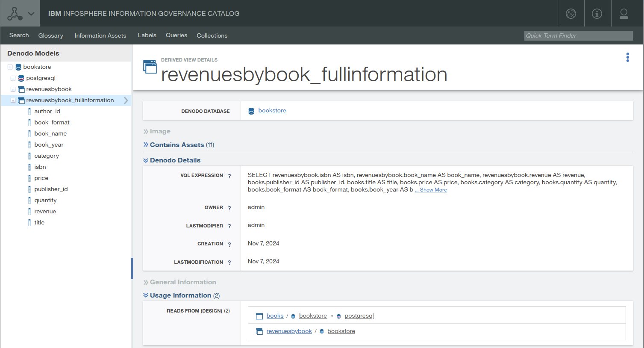
Task: Click the bookstore database icon in the tree
Action: [x=18, y=67]
